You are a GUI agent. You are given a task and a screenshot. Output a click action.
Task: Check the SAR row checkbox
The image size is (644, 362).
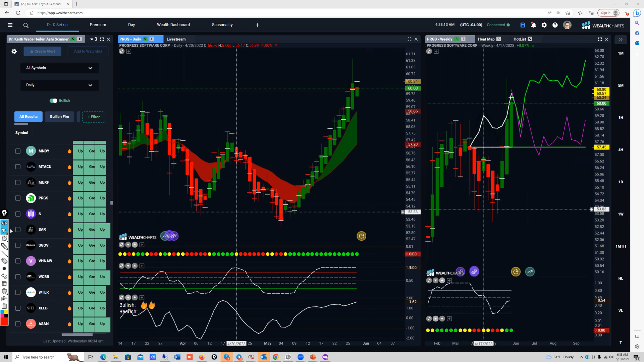18,230
